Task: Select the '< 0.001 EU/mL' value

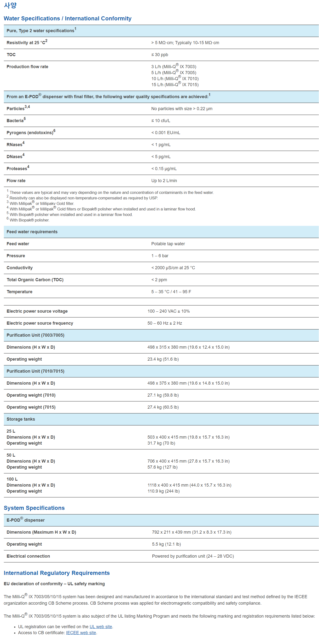Action: 166,133
